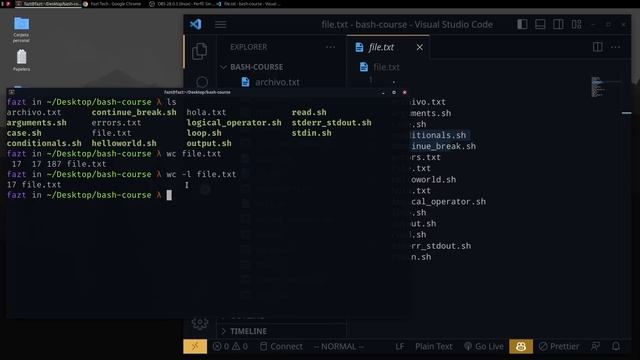Click arguments.sh in the terminal listing
The height and width of the screenshot is (360, 640).
click(36, 122)
